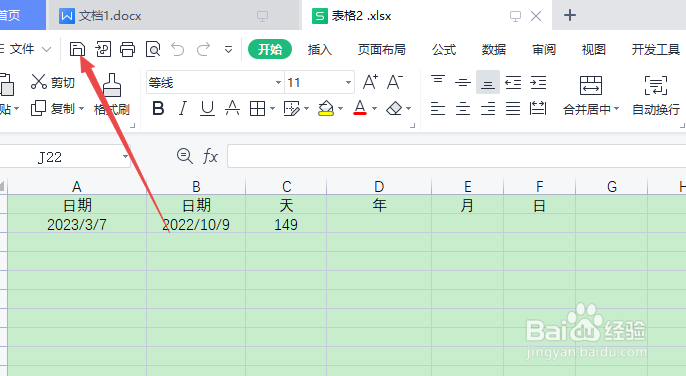Click the Borders icon

point(257,108)
